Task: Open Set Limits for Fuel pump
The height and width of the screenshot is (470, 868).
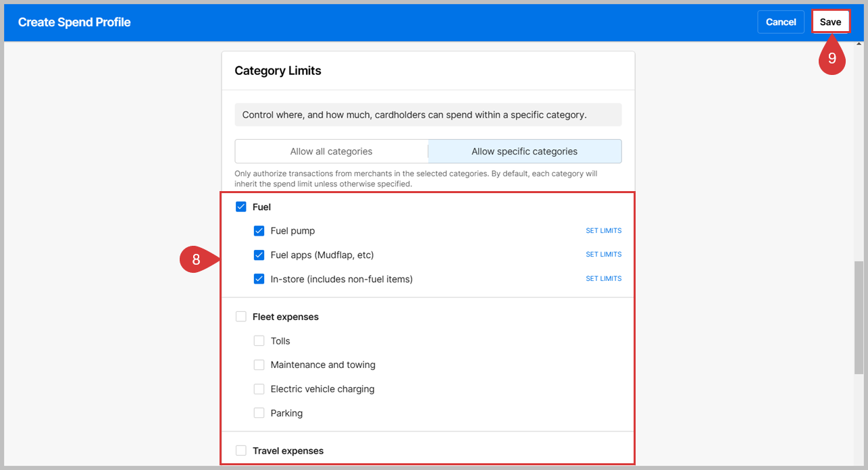Action: (603, 231)
